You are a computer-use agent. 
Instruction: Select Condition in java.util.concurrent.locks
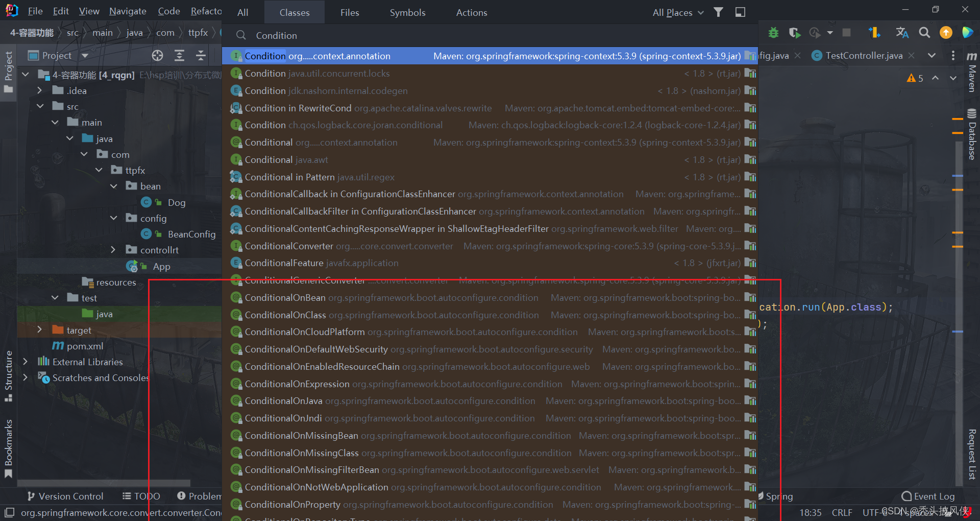click(490, 73)
